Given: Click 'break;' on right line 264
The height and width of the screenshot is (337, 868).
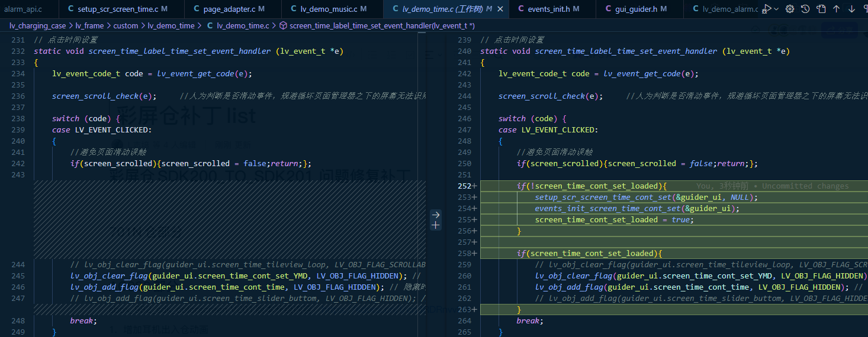Looking at the screenshot, I should coord(530,320).
